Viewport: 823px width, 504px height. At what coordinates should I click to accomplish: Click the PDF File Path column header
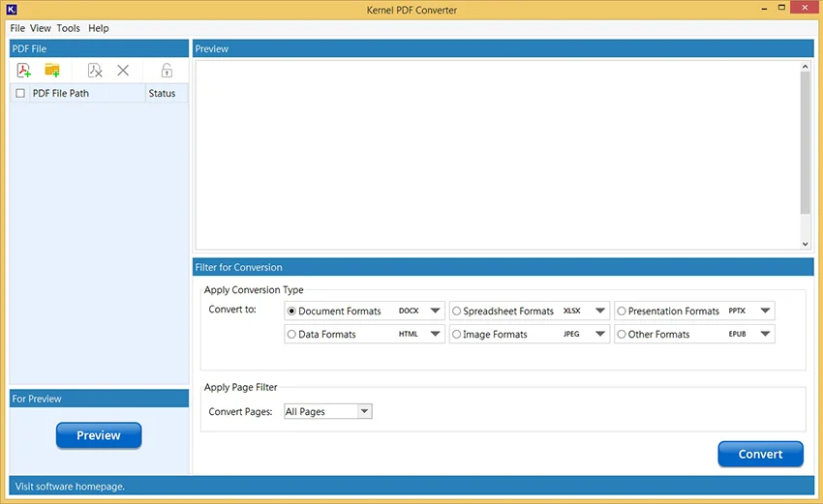click(x=87, y=94)
